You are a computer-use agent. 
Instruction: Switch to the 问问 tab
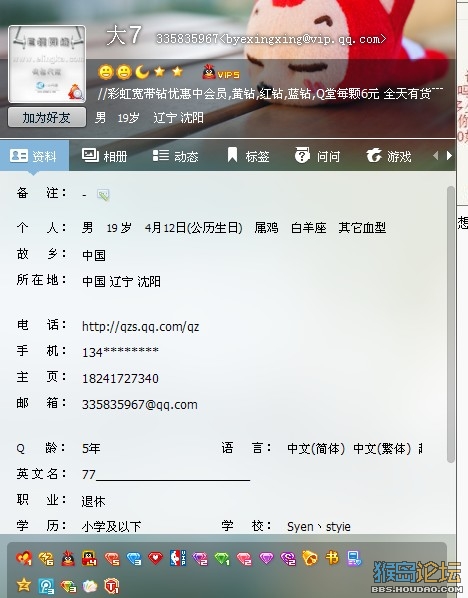[x=317, y=156]
